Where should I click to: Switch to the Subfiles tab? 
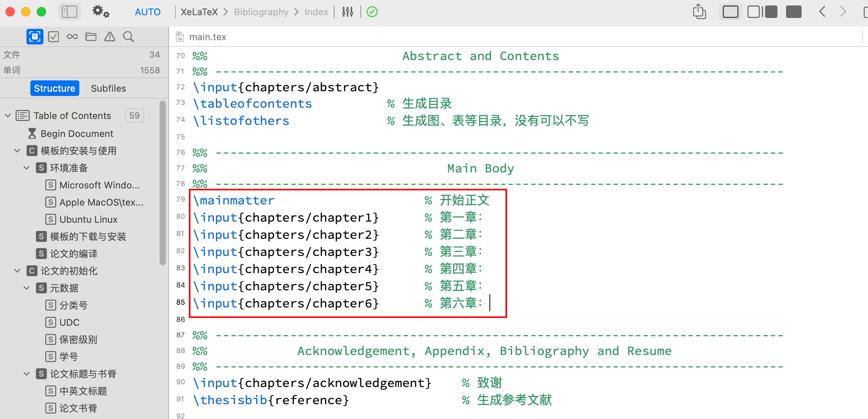pyautogui.click(x=108, y=88)
